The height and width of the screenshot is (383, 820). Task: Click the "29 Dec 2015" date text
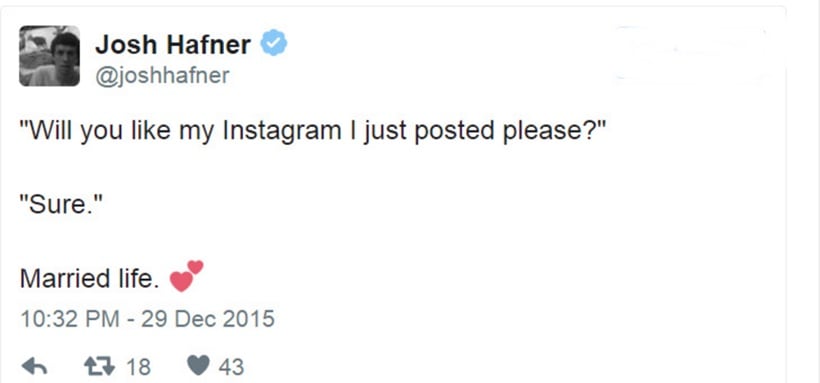208,319
